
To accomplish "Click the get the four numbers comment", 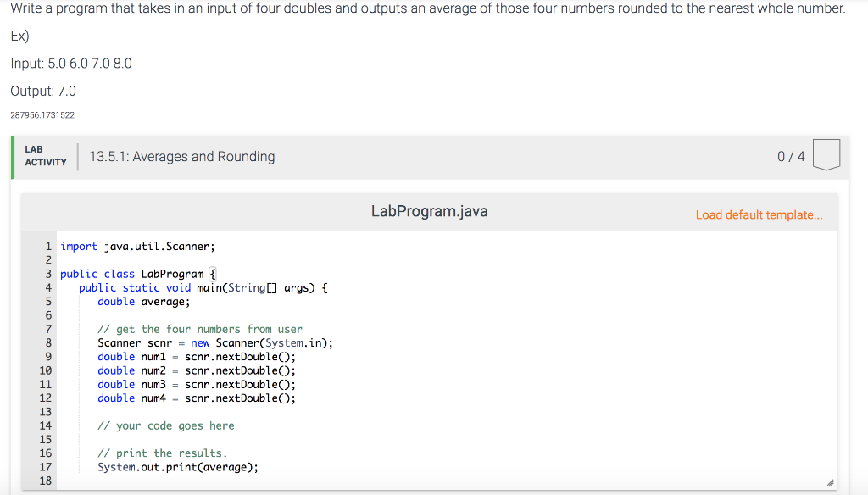I will (x=200, y=330).
